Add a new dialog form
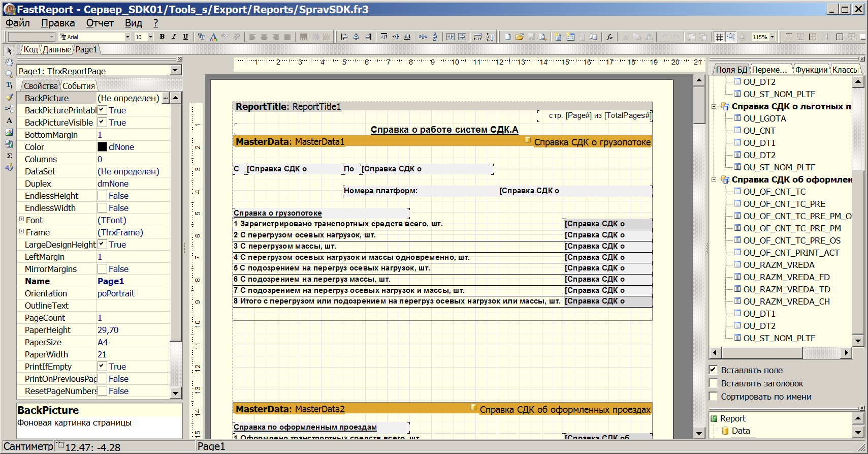Viewport: 868px width, 454px height. click(x=570, y=37)
